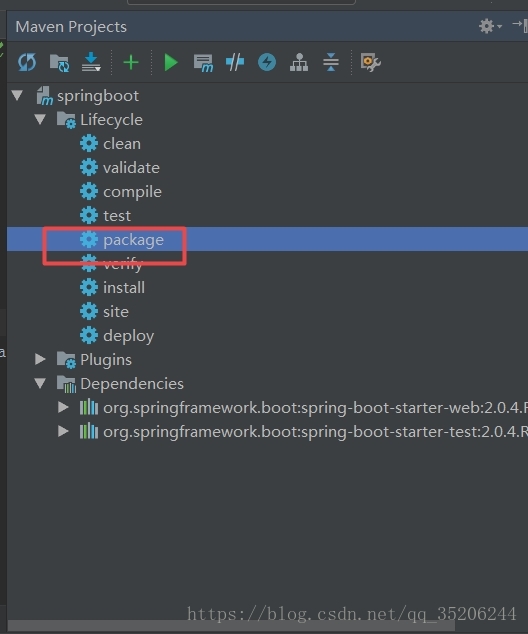Collapse the Lifecycle node
The width and height of the screenshot is (528, 634).
pyautogui.click(x=40, y=120)
